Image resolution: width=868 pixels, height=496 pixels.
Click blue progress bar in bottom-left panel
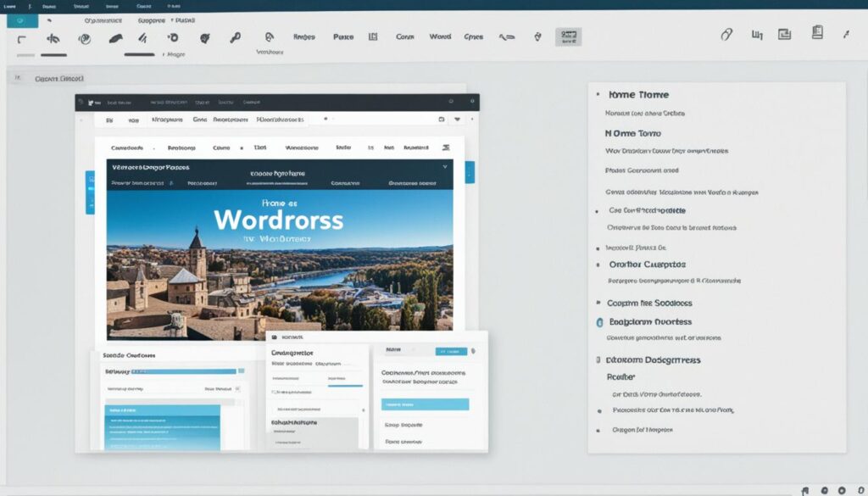tap(184, 371)
